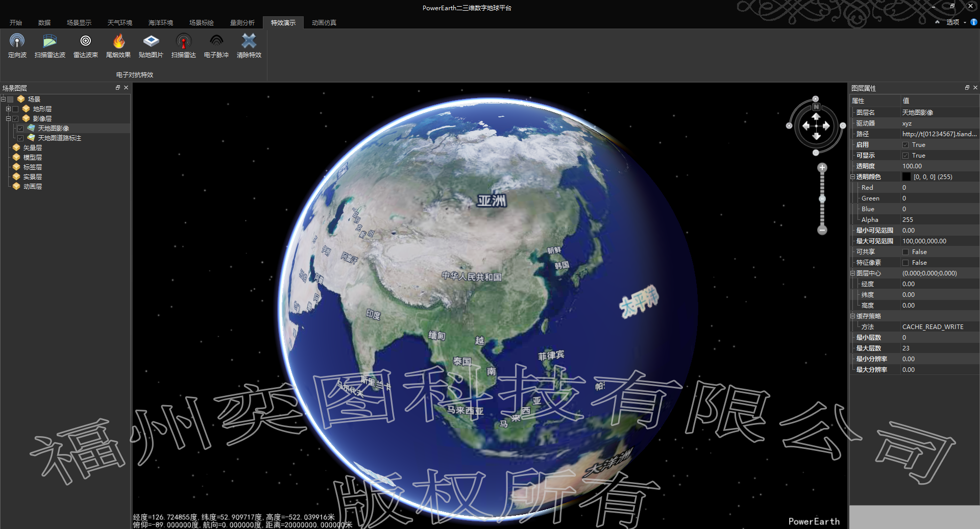Check the 特征像素 False checkbox
980x529 pixels.
(905, 263)
